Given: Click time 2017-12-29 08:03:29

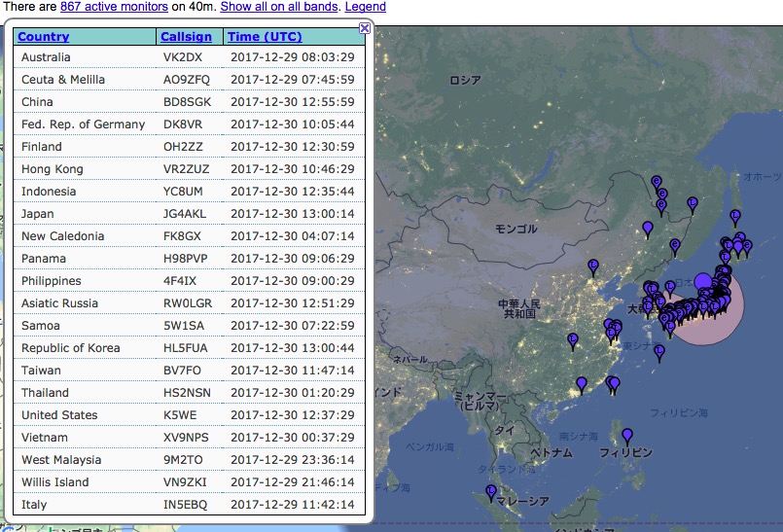Looking at the screenshot, I should 293,57.
